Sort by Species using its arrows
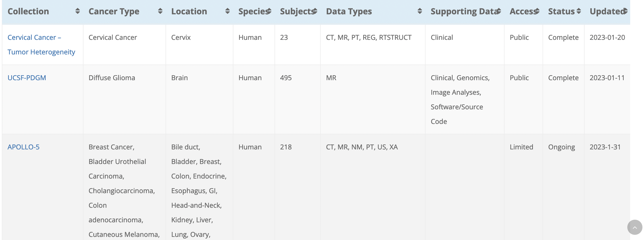This screenshot has height=240, width=644. [x=269, y=11]
